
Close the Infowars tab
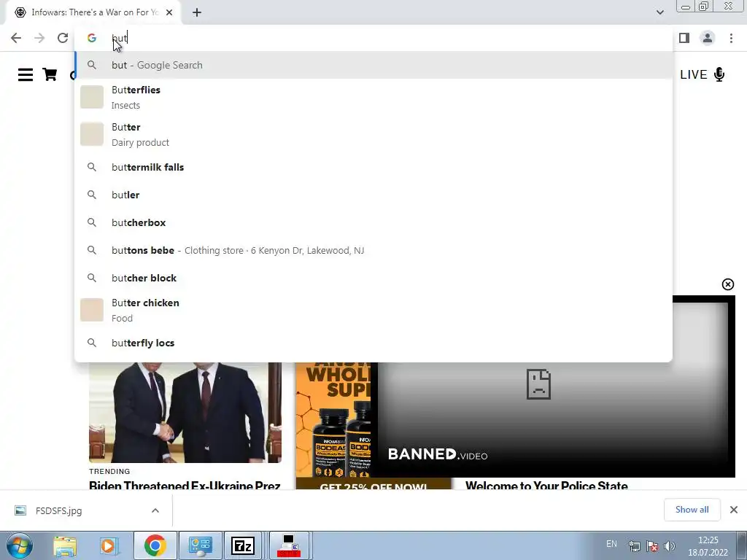click(x=169, y=13)
